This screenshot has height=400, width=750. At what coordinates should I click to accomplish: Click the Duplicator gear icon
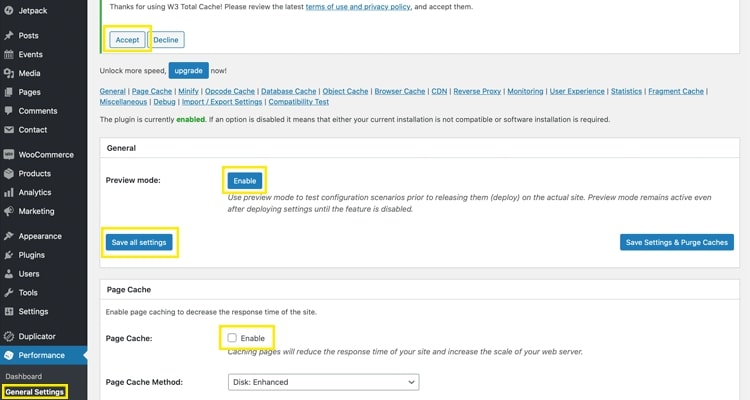(9, 336)
